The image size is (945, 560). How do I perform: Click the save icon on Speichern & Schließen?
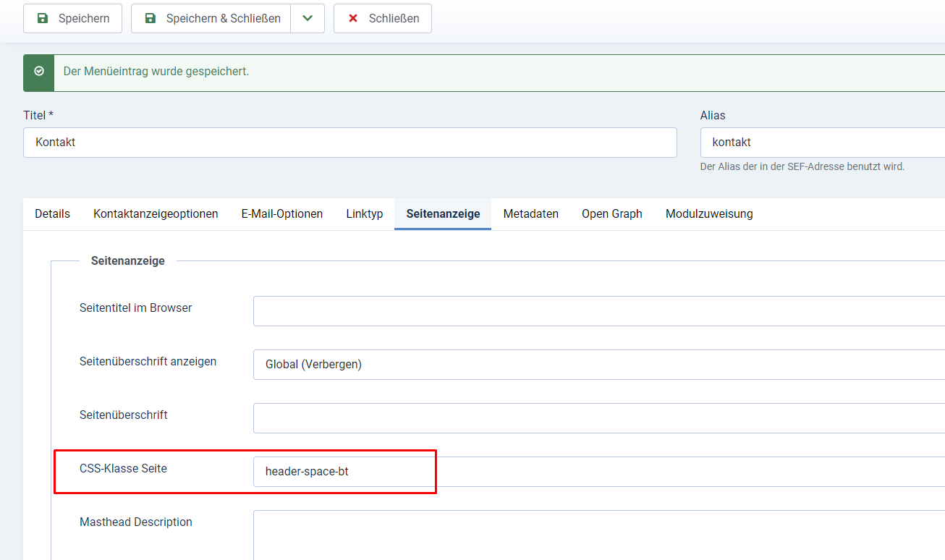pyautogui.click(x=151, y=18)
